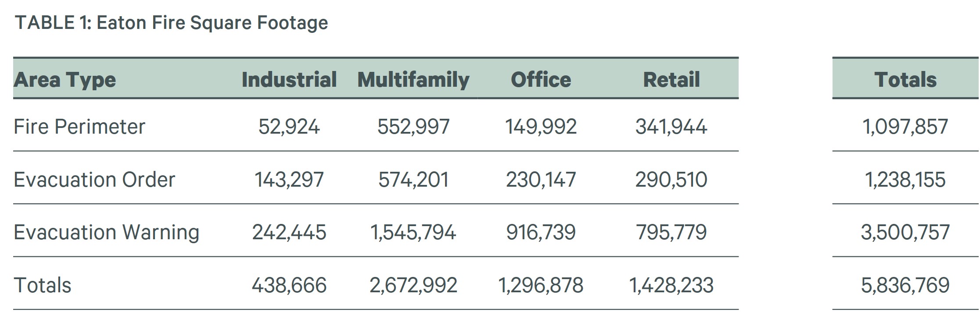Click the Evacuation Warning total 3,500,757
Screen dimensions: 980x312
click(x=905, y=232)
